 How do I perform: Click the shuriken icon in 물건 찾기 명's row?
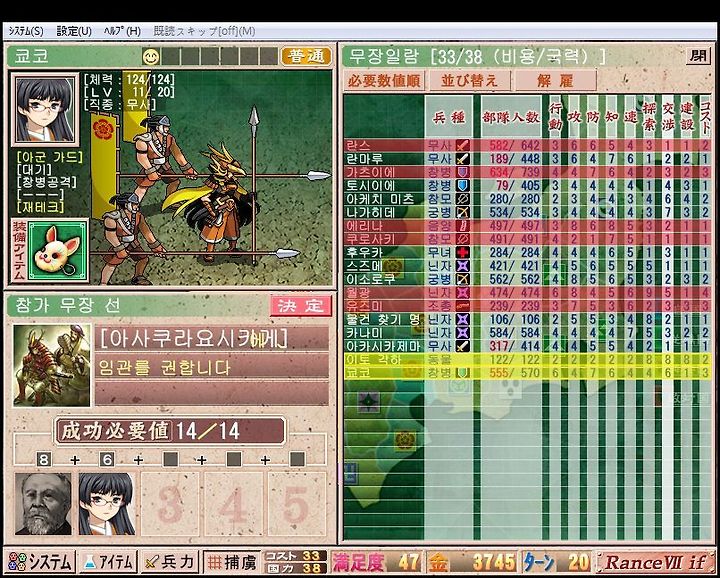coord(462,319)
